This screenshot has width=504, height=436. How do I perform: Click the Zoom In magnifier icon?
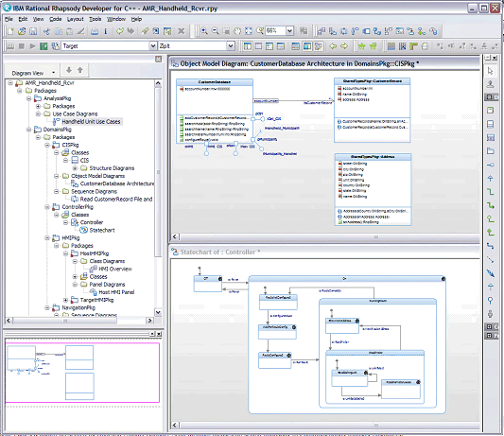(204, 31)
